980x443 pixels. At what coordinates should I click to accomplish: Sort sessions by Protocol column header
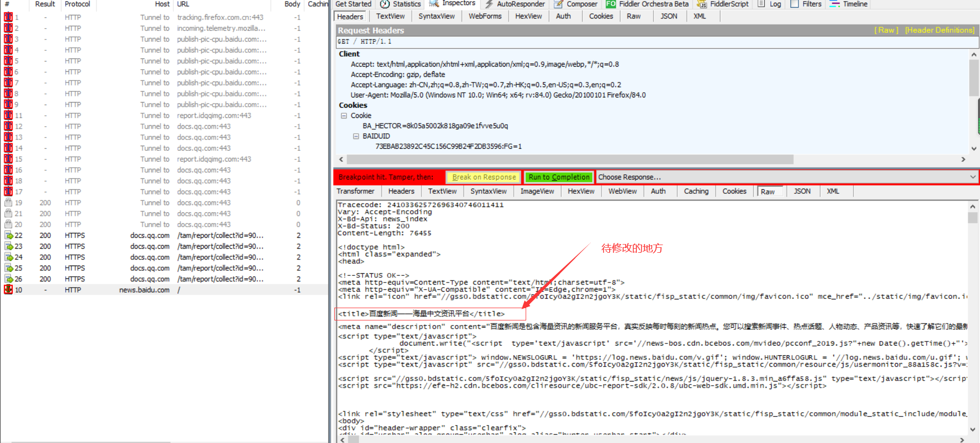click(x=77, y=4)
